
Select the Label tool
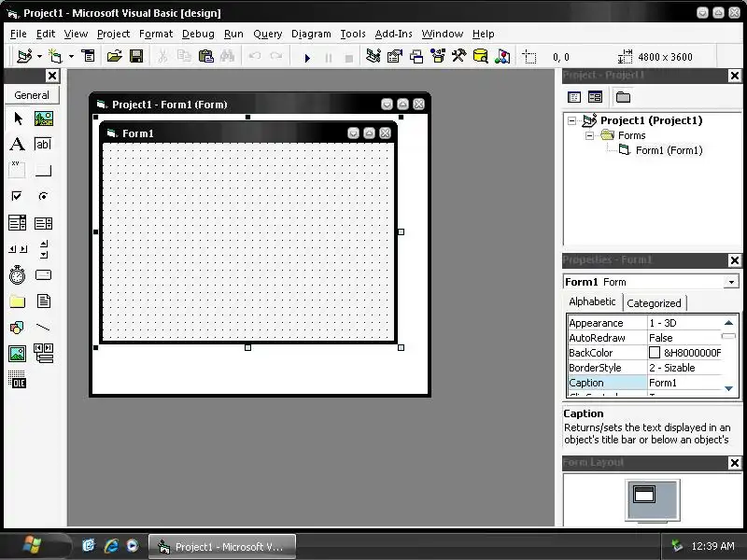pyautogui.click(x=17, y=144)
